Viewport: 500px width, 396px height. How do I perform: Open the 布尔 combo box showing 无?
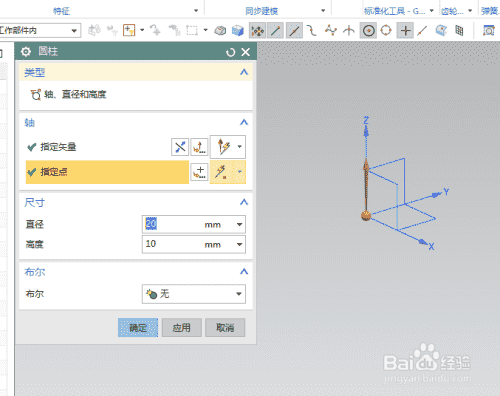coord(194,294)
